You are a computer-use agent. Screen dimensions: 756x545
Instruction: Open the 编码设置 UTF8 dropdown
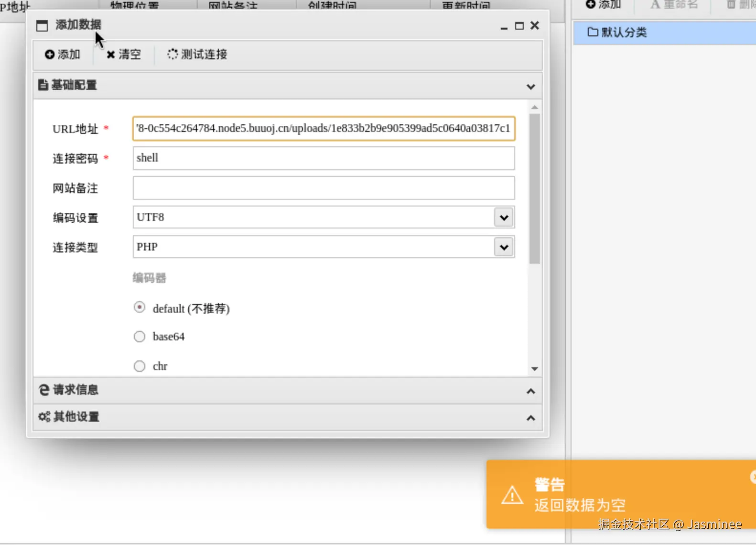tap(504, 218)
